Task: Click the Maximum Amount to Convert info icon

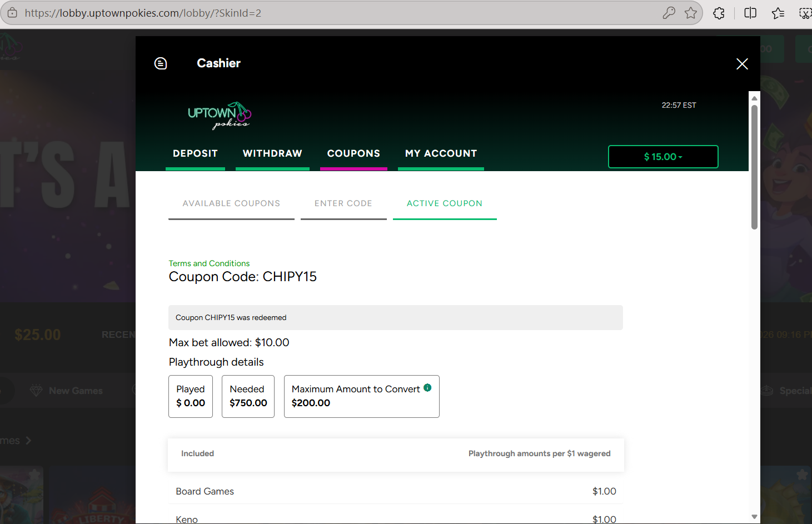Action: point(427,388)
